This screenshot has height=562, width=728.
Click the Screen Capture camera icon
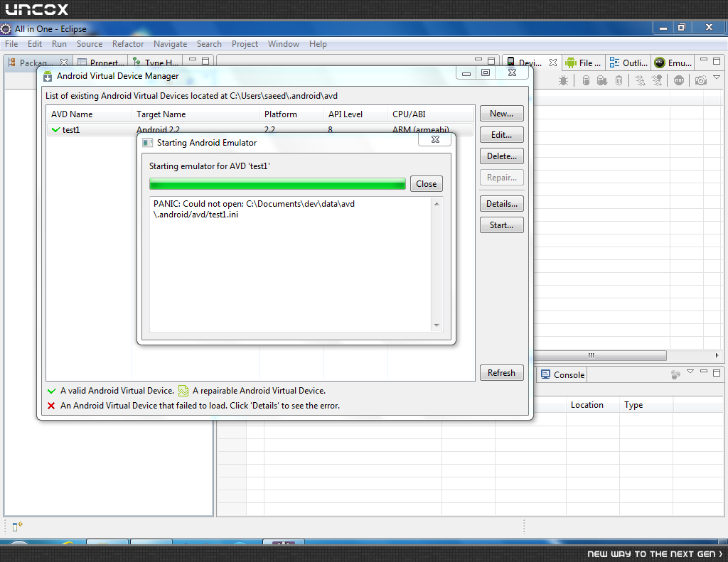pos(701,80)
